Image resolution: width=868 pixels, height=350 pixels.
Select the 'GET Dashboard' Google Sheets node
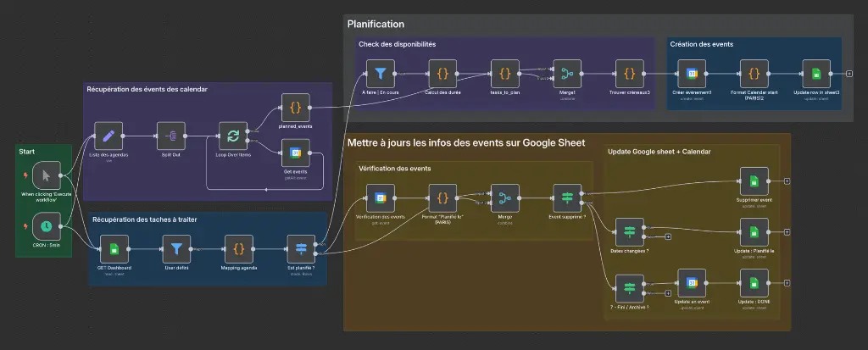[x=114, y=249]
